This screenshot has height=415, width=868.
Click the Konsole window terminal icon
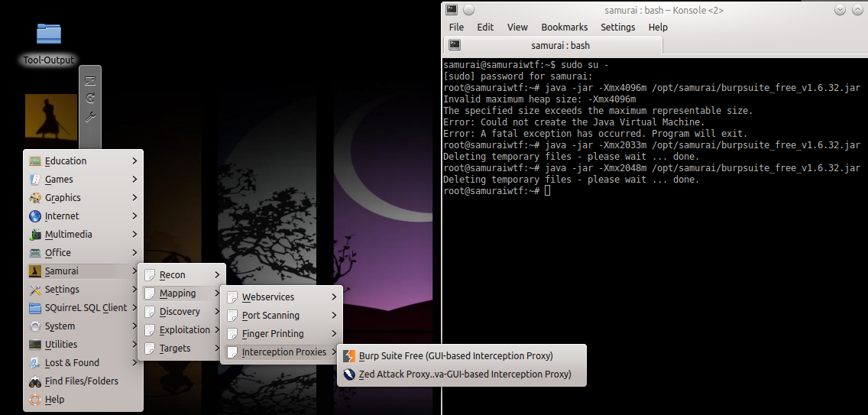(452, 9)
